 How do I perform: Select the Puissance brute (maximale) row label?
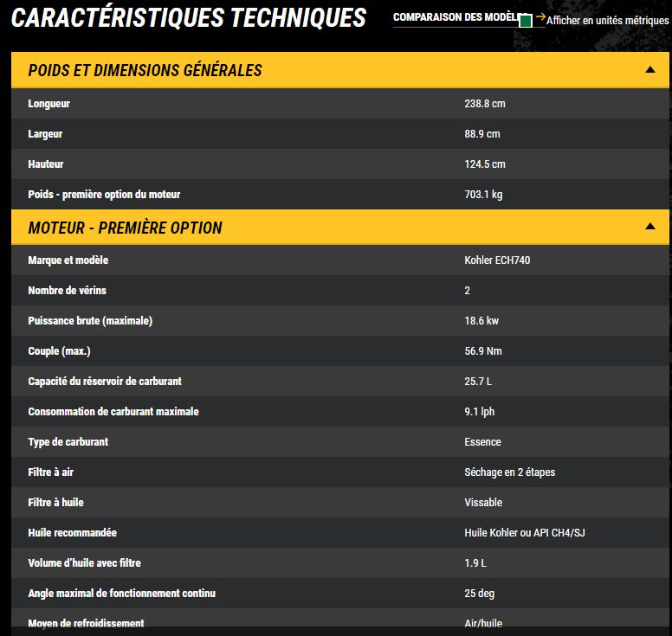90,321
